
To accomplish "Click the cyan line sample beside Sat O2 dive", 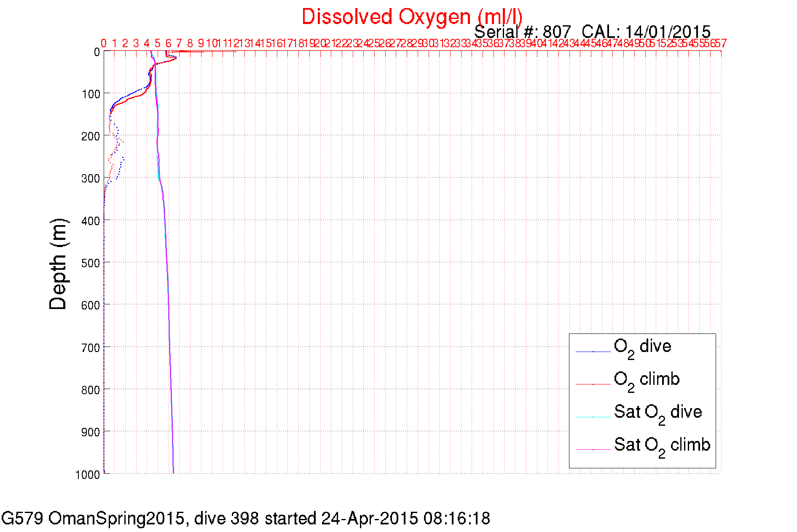I will click(593, 417).
